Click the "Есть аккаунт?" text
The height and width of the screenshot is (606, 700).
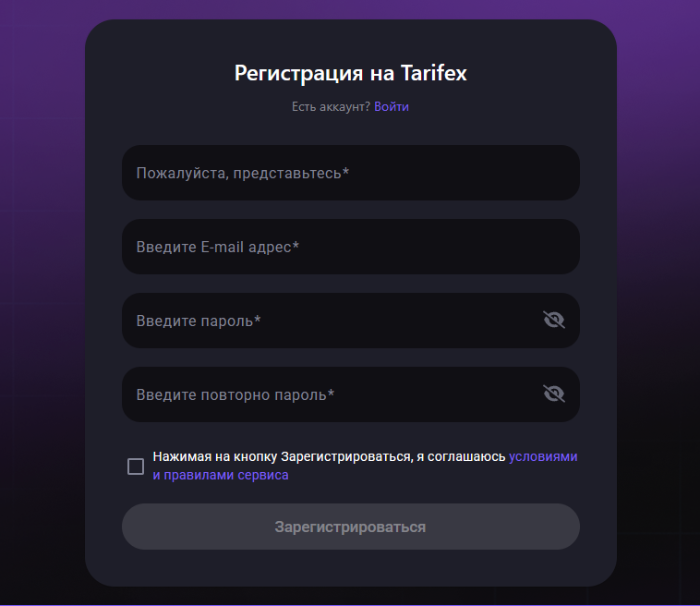pyautogui.click(x=331, y=107)
